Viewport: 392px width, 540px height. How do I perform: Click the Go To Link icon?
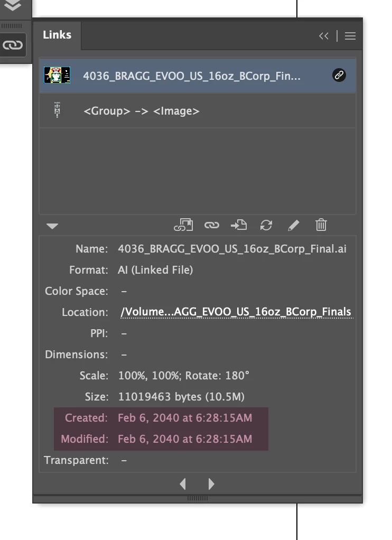point(239,225)
